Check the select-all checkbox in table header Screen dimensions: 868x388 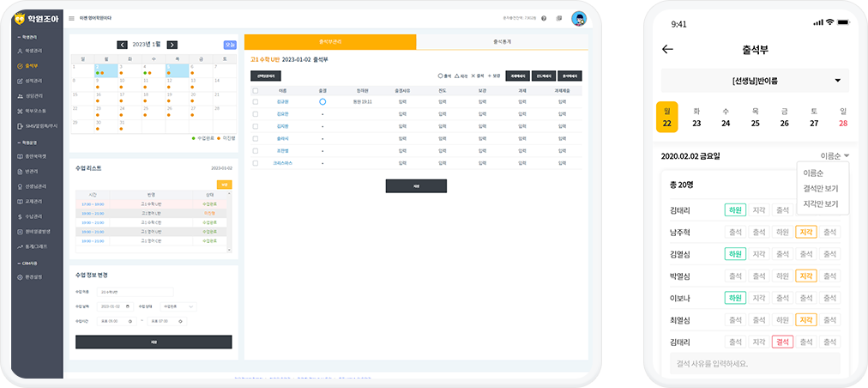coord(255,89)
